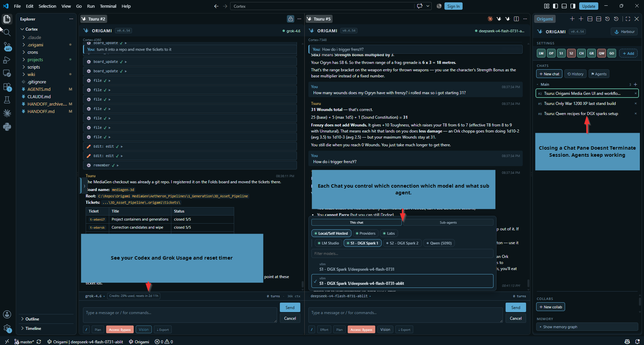Select the Local/Self Hosted connection filter
Image resolution: width=644 pixels, height=345 pixels.
[x=331, y=233]
